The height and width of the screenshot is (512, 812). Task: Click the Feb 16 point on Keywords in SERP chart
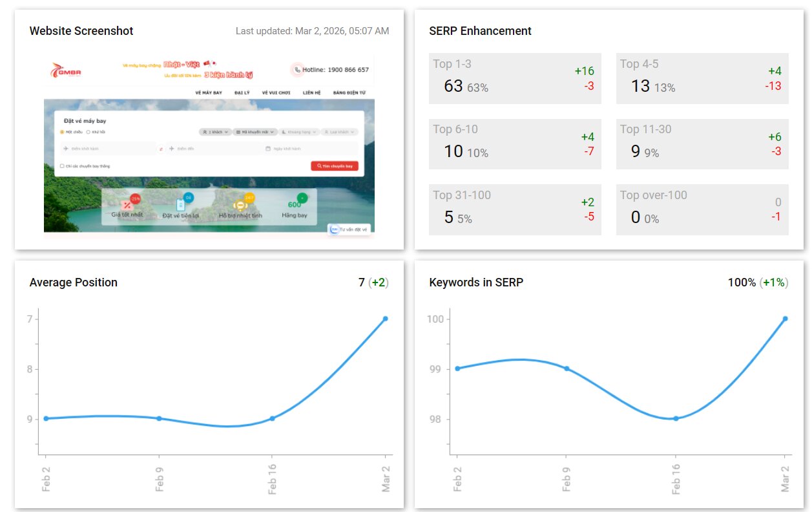676,418
